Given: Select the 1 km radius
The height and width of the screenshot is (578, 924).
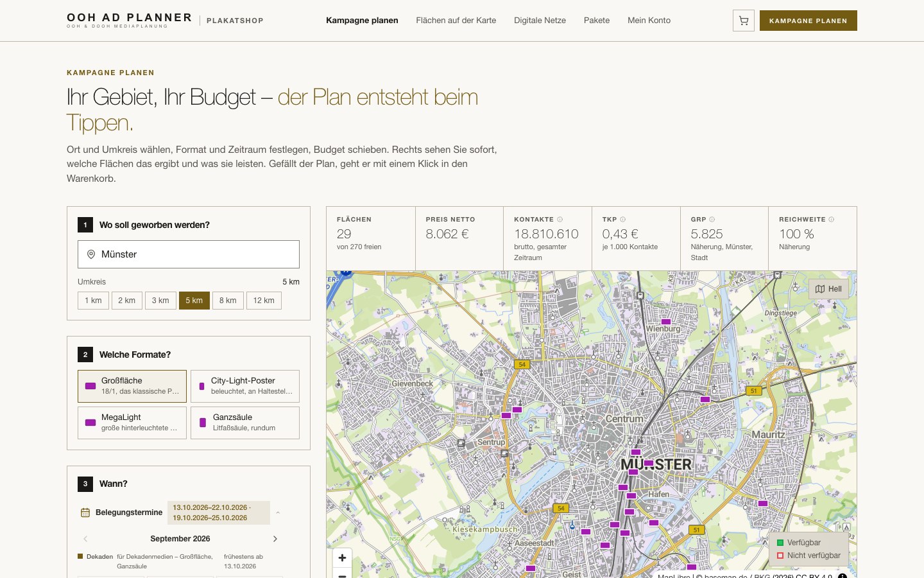Looking at the screenshot, I should point(93,301).
